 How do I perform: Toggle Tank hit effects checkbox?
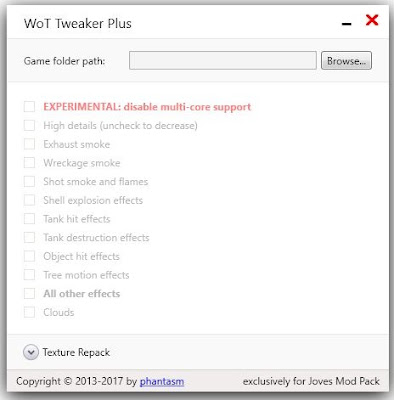click(29, 219)
